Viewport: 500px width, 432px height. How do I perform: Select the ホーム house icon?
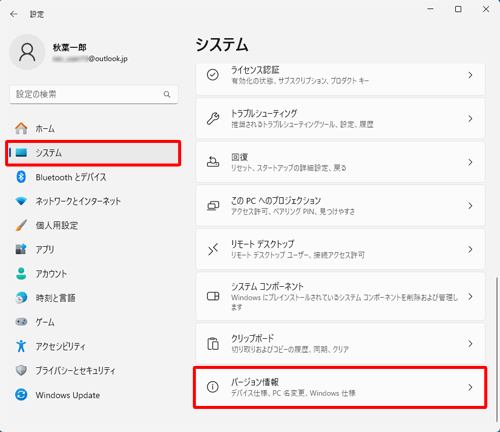21,128
